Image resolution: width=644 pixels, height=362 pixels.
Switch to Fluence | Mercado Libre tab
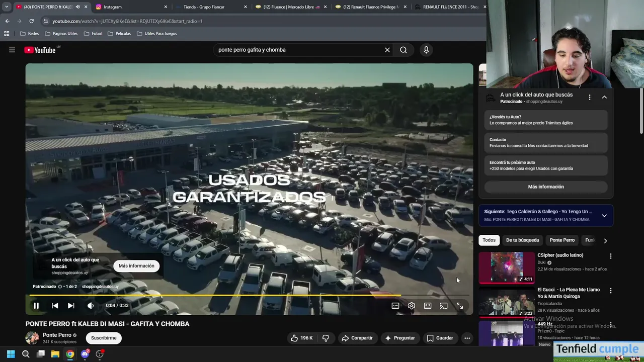tap(290, 7)
